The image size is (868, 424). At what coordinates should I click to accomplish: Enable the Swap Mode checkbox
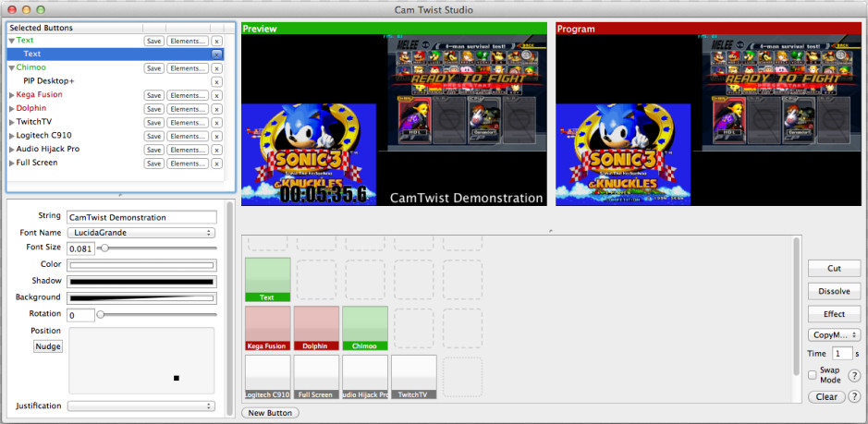tap(813, 375)
